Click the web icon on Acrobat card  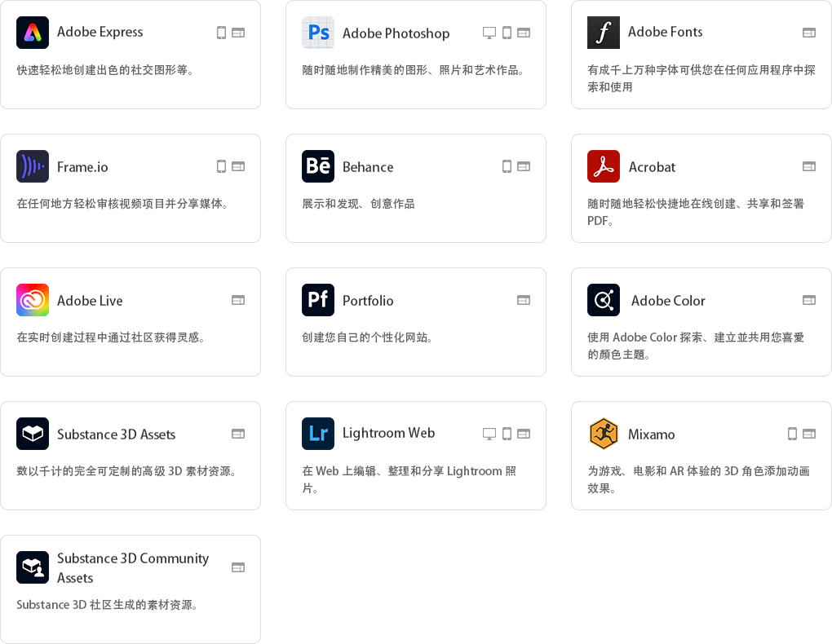point(809,166)
